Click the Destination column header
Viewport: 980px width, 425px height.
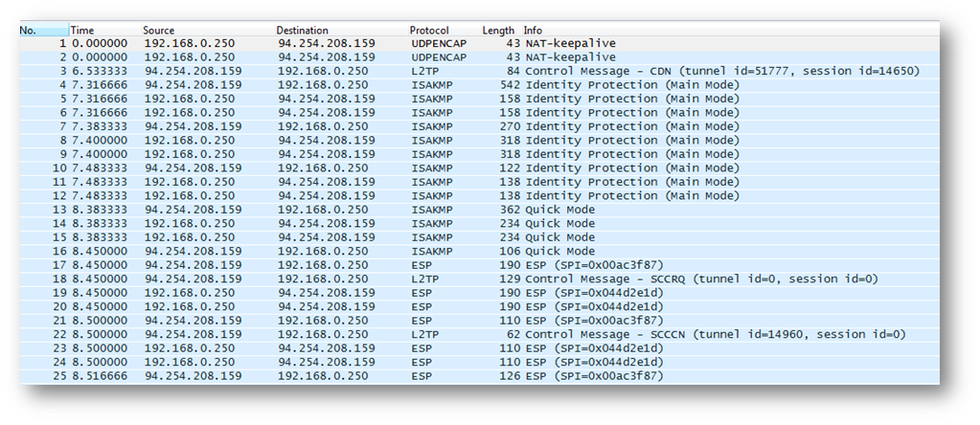coord(341,30)
